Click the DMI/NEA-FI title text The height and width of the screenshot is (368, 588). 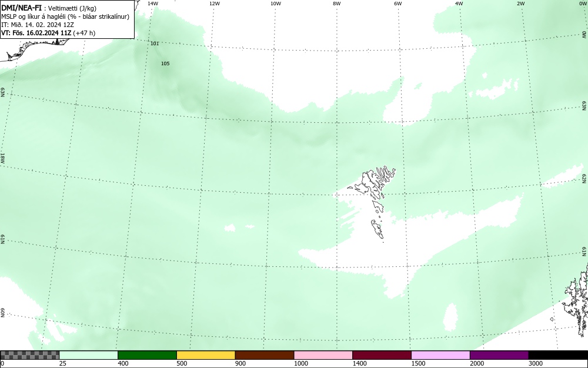click(x=21, y=8)
